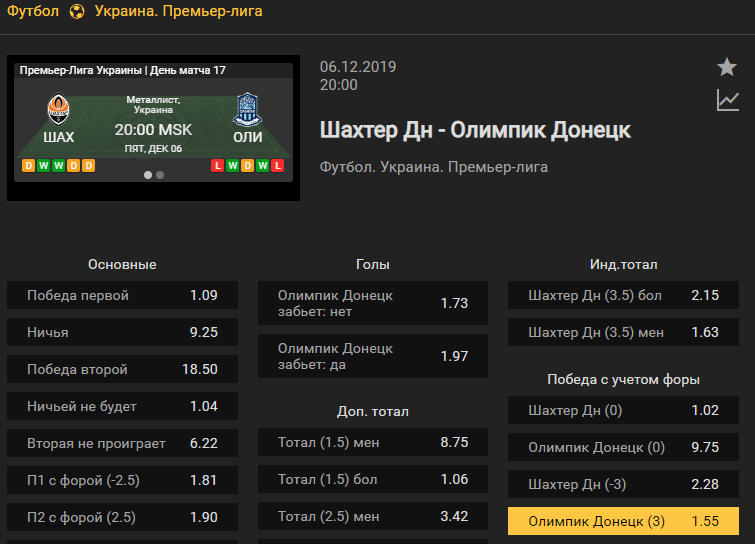Click Olimpik's first form badge L
Screen dimensions: 755x544
point(218,166)
